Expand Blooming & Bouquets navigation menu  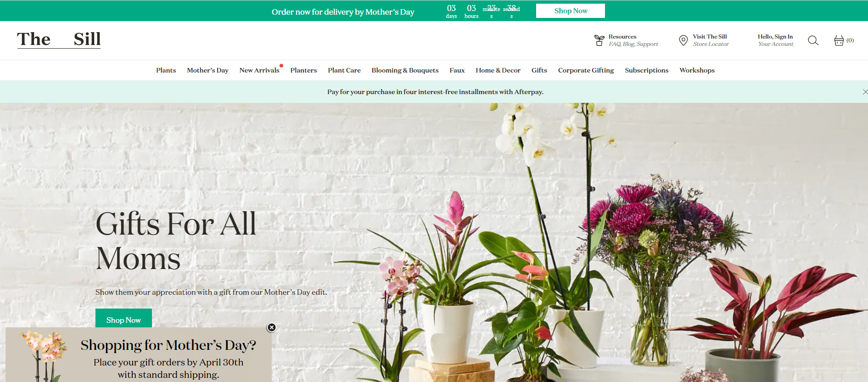pos(405,70)
